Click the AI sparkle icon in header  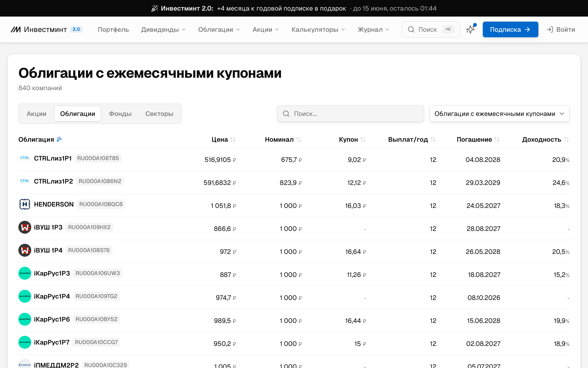pyautogui.click(x=471, y=29)
